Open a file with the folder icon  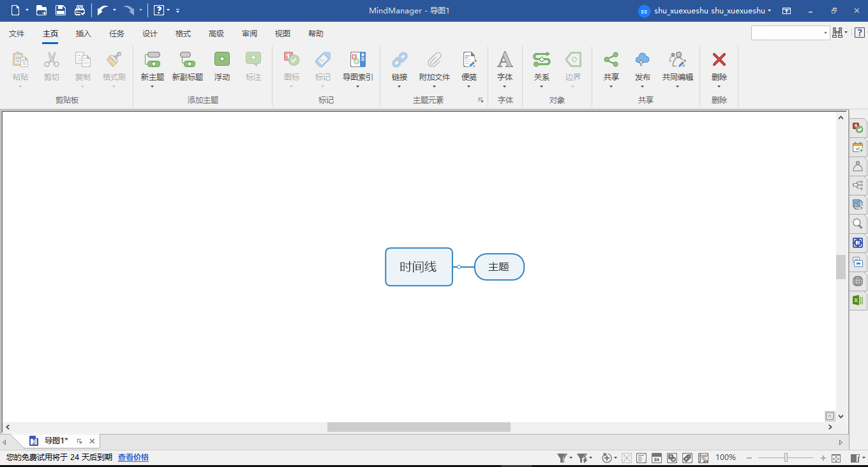41,10
